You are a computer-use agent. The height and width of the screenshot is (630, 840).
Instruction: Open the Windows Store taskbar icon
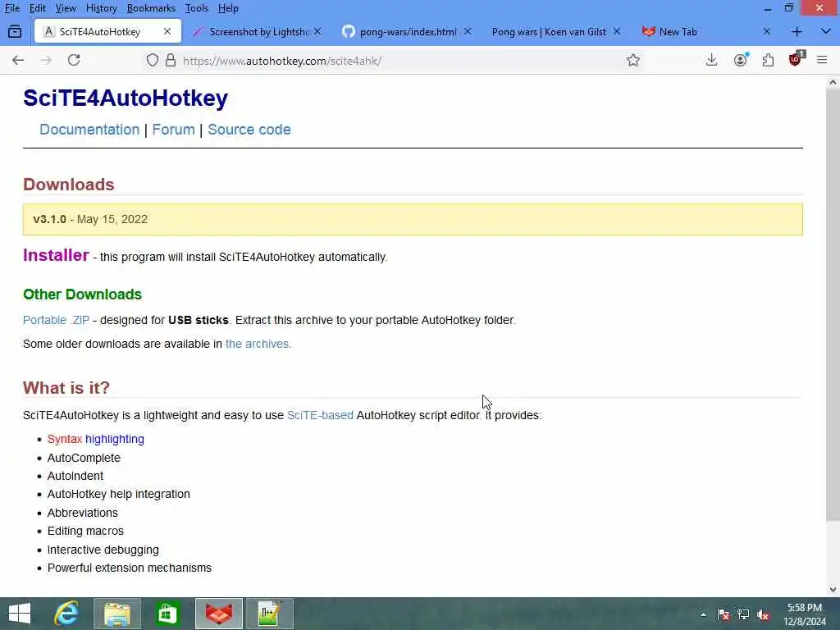click(167, 614)
